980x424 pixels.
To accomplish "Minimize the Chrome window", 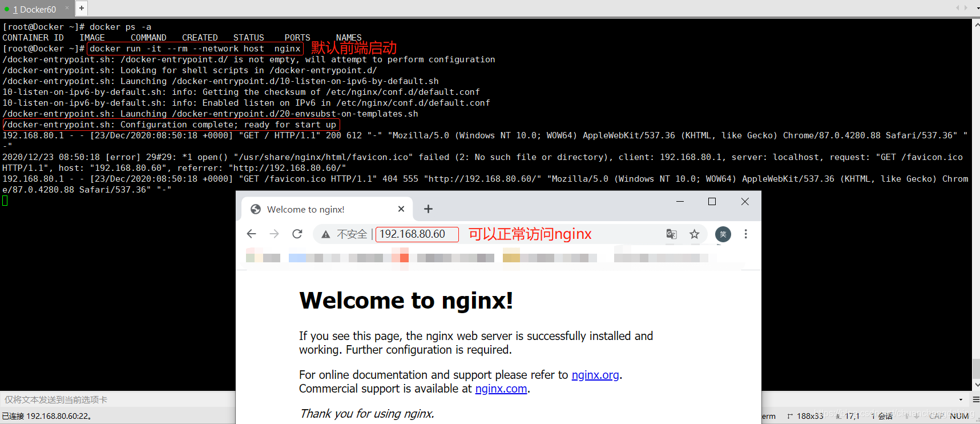I will point(680,201).
